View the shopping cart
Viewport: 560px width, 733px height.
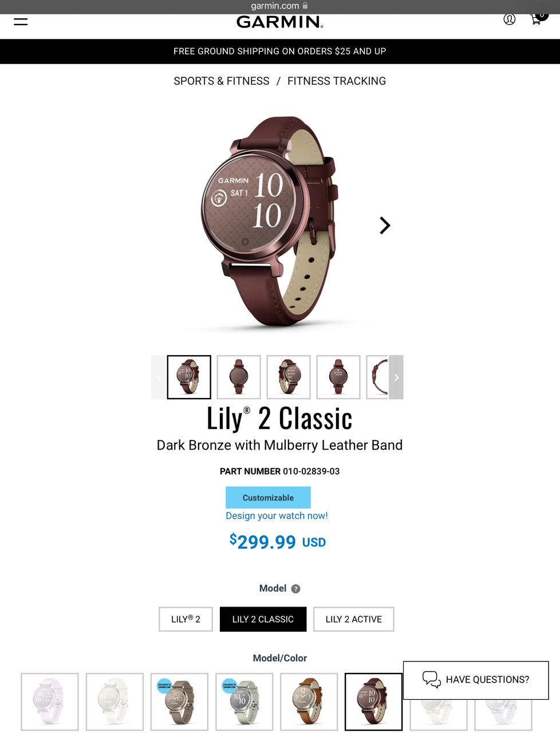[x=538, y=18]
